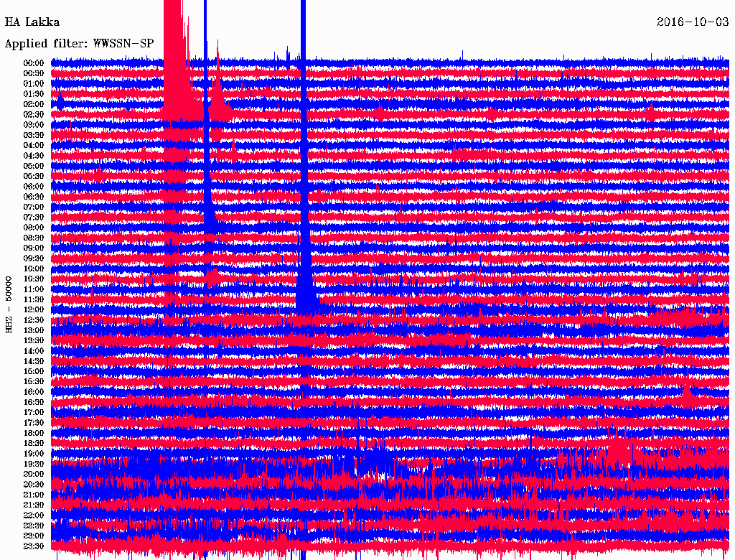
Task: Select the 05:00 time label
Action: (x=34, y=166)
